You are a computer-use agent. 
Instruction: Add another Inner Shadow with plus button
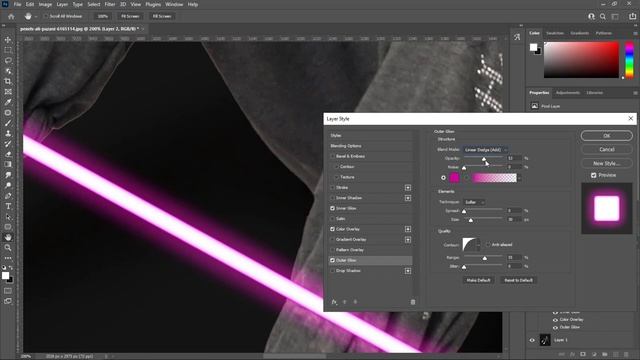pyautogui.click(x=408, y=198)
